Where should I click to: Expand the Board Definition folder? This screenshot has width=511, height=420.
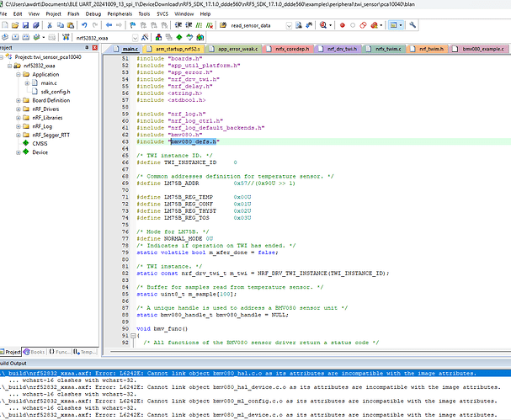point(19,100)
